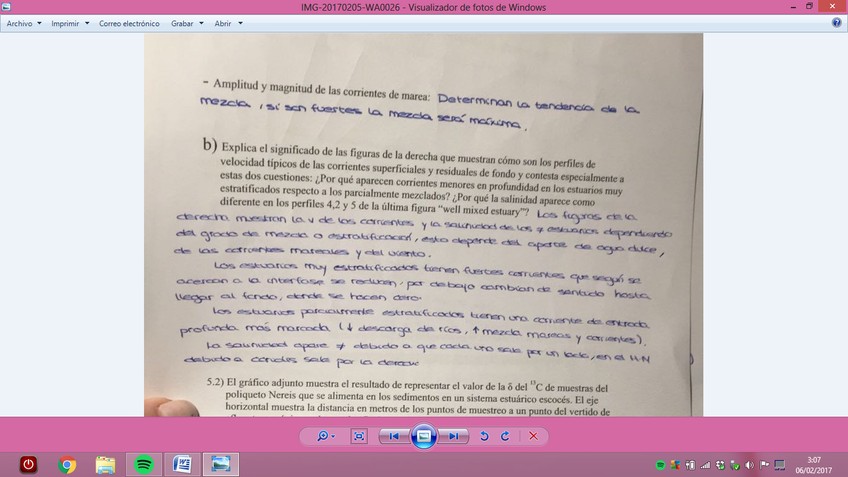
Task: Expand the Imprimir dropdown arrow
Action: click(x=87, y=23)
